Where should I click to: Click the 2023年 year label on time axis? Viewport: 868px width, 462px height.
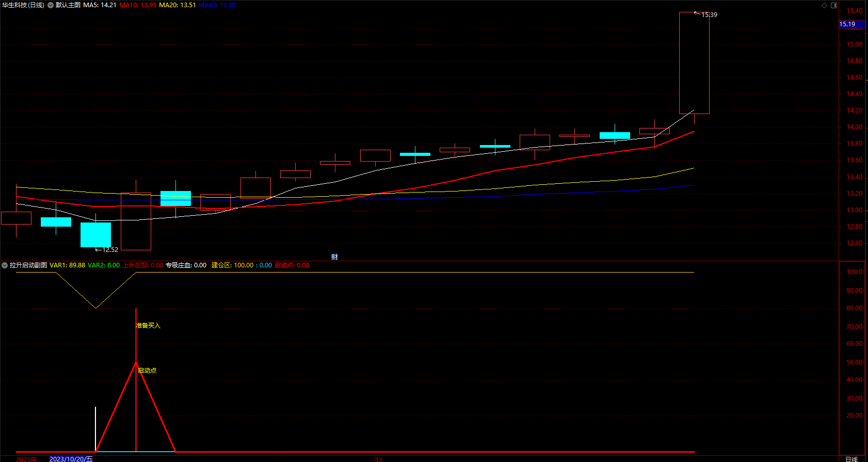click(26, 459)
